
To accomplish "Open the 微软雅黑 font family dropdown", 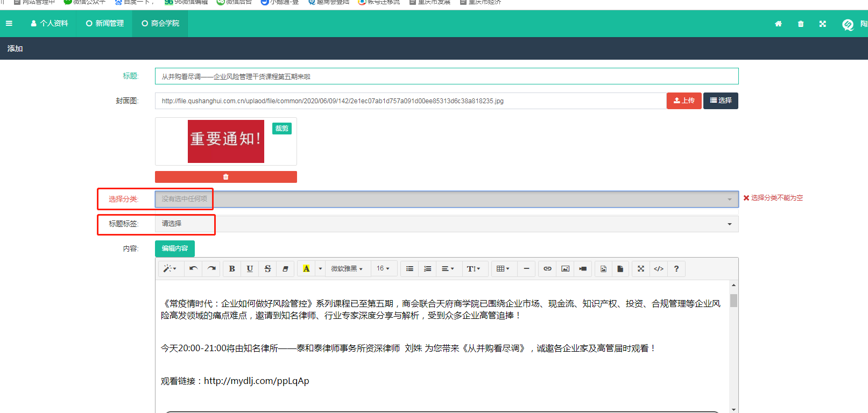I will (x=347, y=269).
